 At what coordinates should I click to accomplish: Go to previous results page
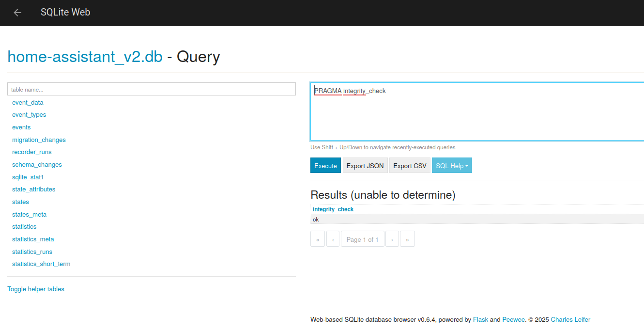[333, 239]
